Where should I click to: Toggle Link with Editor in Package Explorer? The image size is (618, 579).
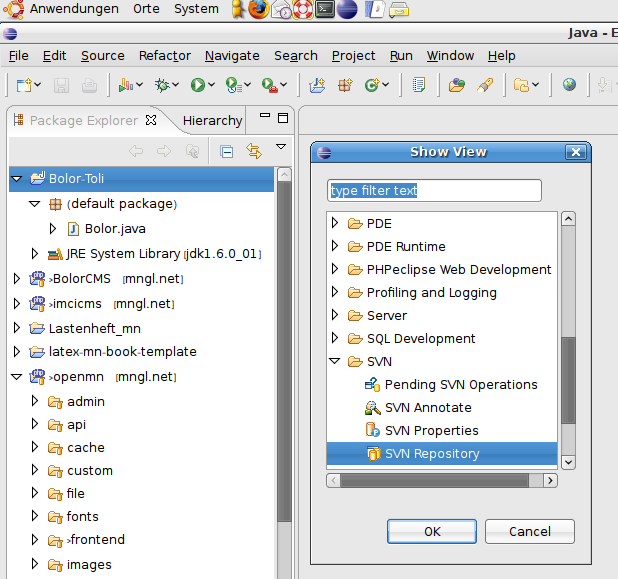coord(254,151)
